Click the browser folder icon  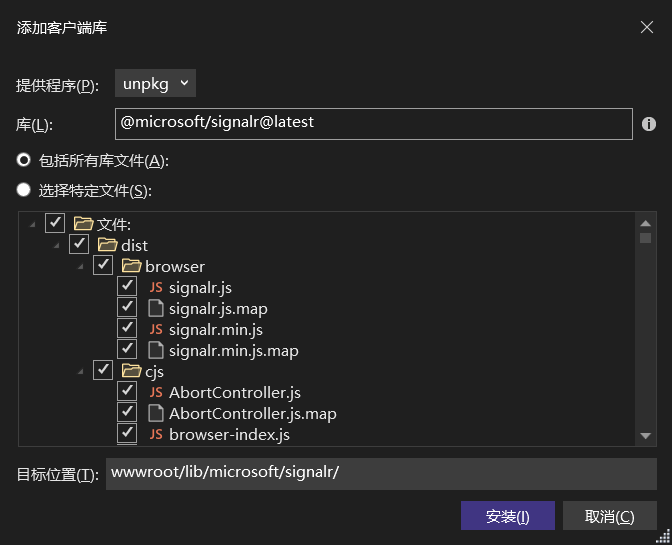[x=131, y=266]
